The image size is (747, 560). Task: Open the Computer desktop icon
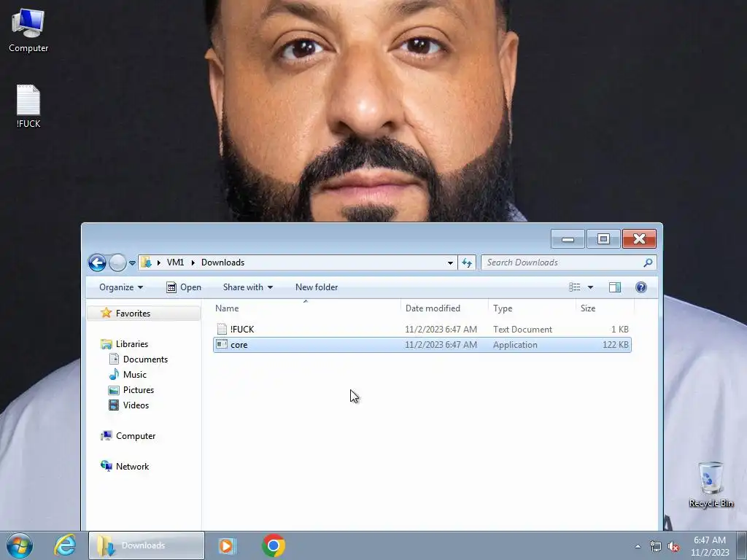[28, 31]
